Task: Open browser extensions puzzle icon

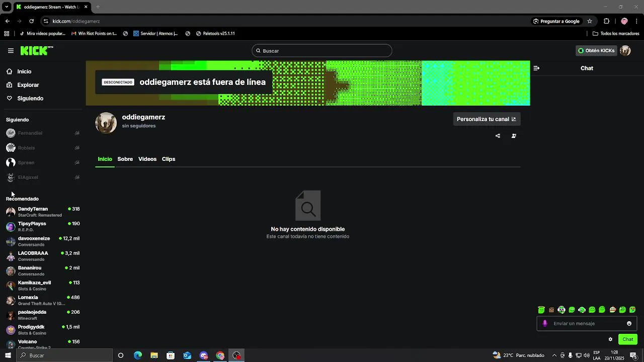Action: (x=606, y=21)
